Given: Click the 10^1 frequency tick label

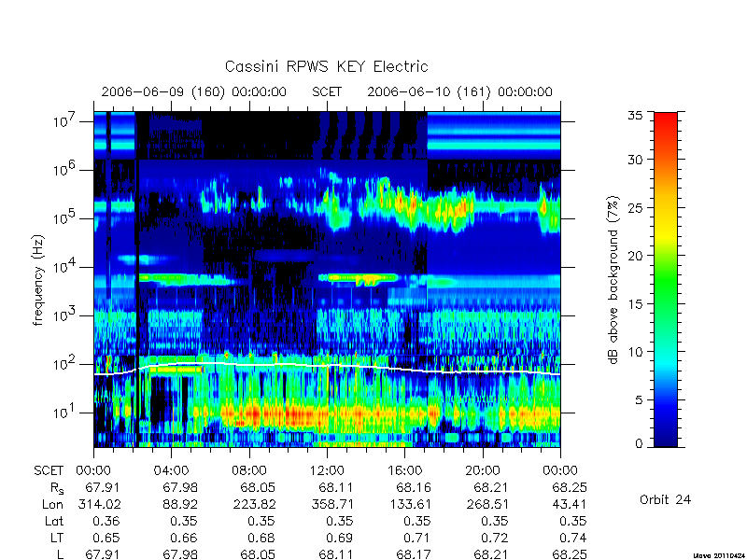Looking at the screenshot, I should coord(64,413).
